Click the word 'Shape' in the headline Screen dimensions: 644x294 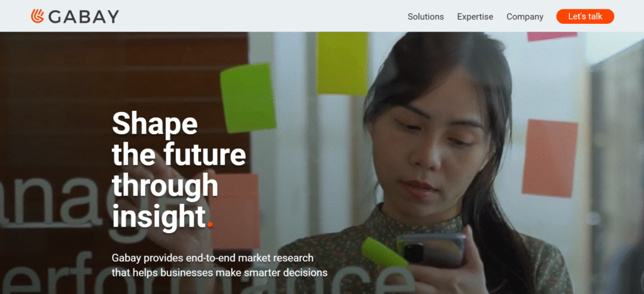click(x=155, y=125)
